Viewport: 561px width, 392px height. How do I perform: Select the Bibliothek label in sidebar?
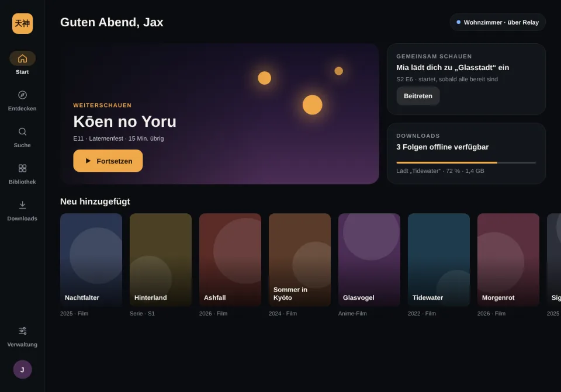point(22,182)
